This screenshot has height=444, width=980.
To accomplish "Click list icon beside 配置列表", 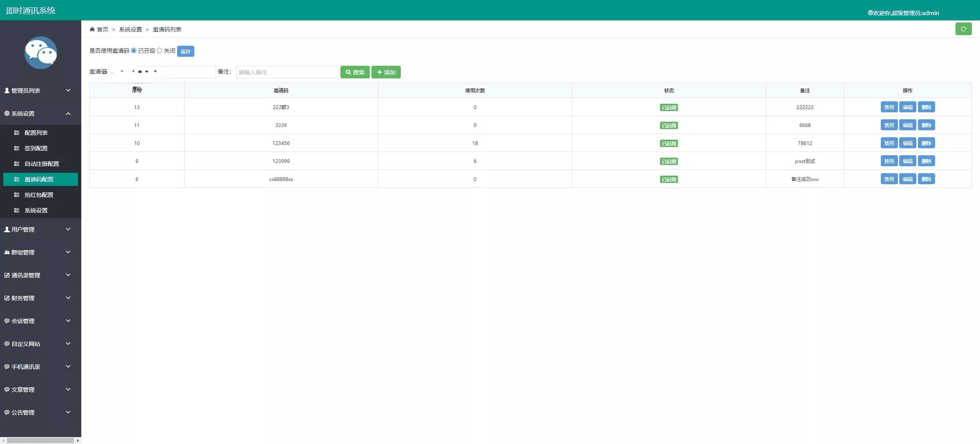I will (17, 133).
